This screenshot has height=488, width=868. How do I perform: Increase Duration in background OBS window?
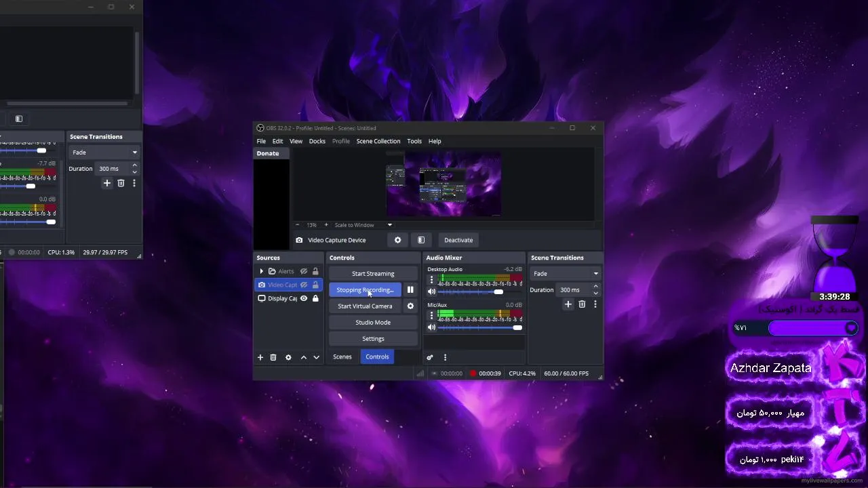pyautogui.click(x=134, y=165)
